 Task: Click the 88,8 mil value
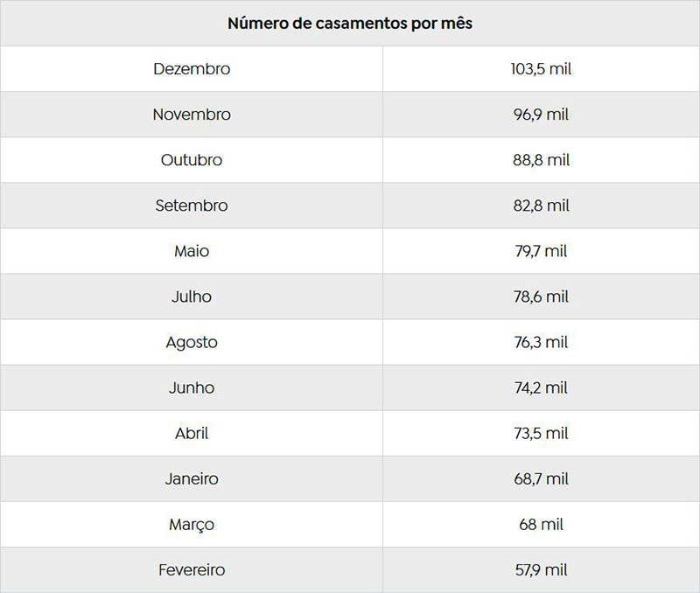541,160
